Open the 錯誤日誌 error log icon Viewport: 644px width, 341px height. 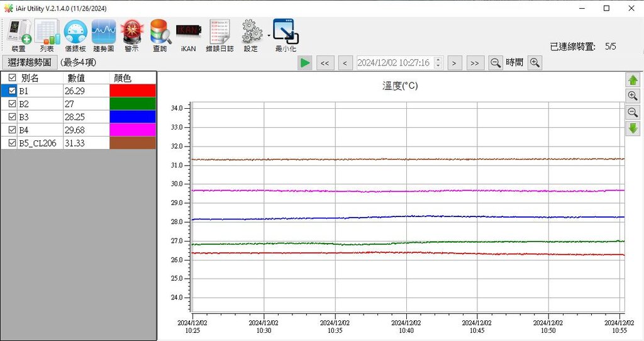pos(219,35)
